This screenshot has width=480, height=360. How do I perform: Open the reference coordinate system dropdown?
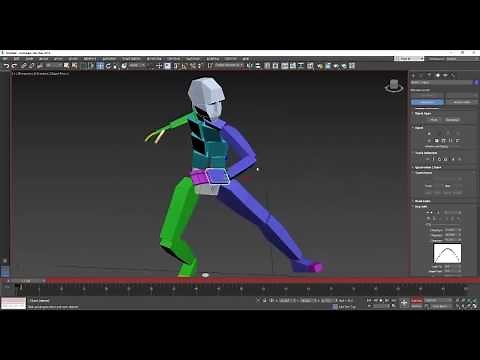[137, 66]
